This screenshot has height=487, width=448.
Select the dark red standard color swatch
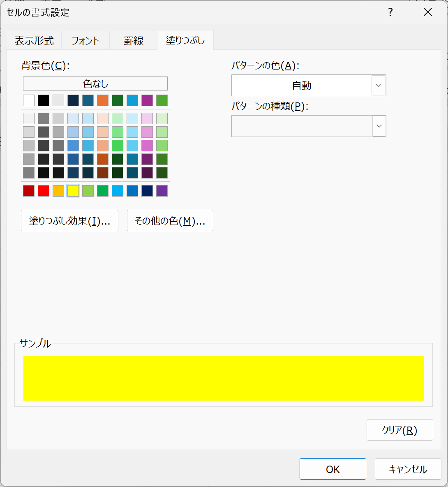click(29, 191)
